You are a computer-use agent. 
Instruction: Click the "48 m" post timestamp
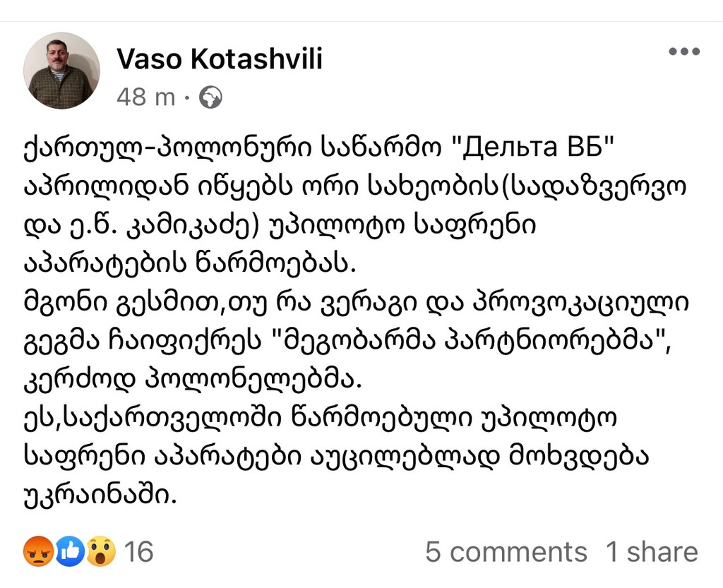pos(146,97)
